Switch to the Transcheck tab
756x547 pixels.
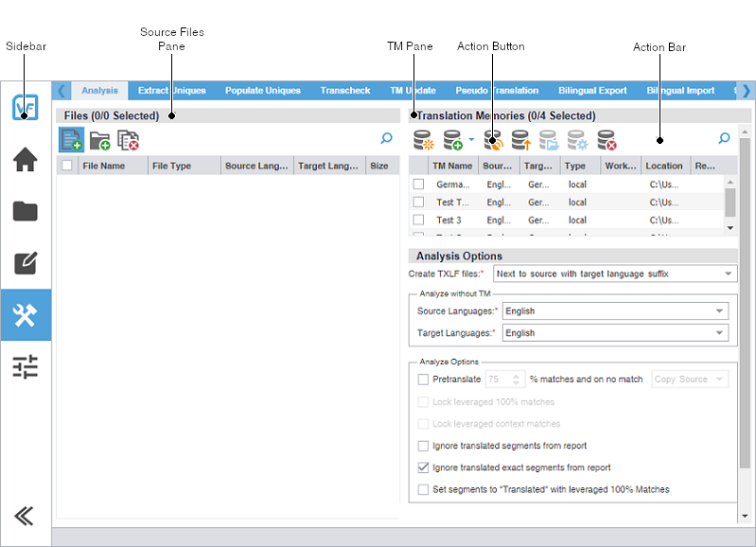[344, 91]
